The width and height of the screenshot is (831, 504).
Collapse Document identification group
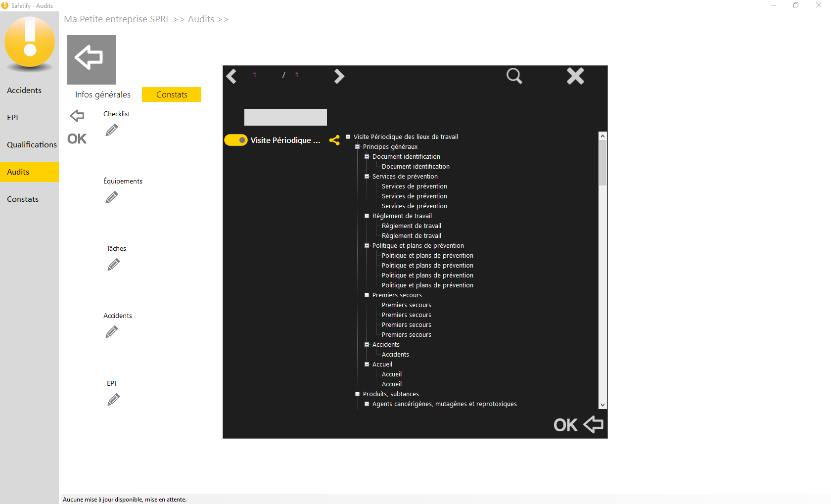coord(367,157)
